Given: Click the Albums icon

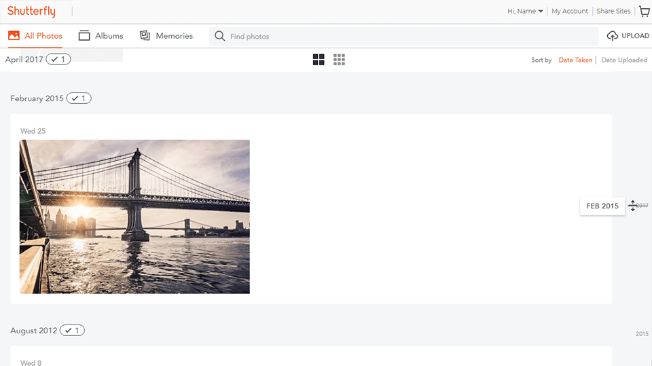Looking at the screenshot, I should pos(84,36).
